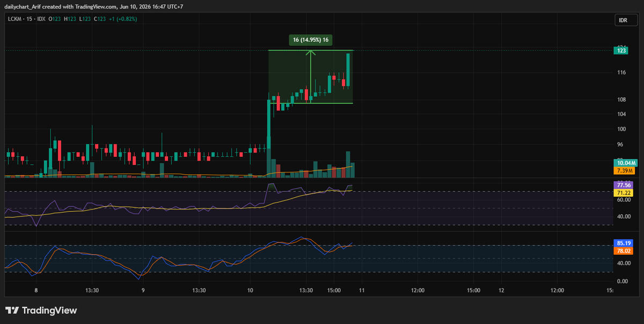Click the day 11 time axis label

(x=362, y=290)
